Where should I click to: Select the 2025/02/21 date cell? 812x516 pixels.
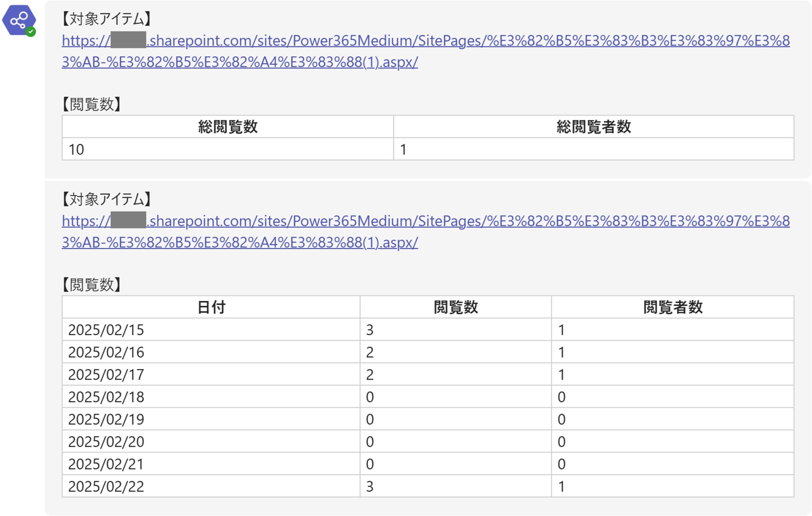(x=106, y=464)
